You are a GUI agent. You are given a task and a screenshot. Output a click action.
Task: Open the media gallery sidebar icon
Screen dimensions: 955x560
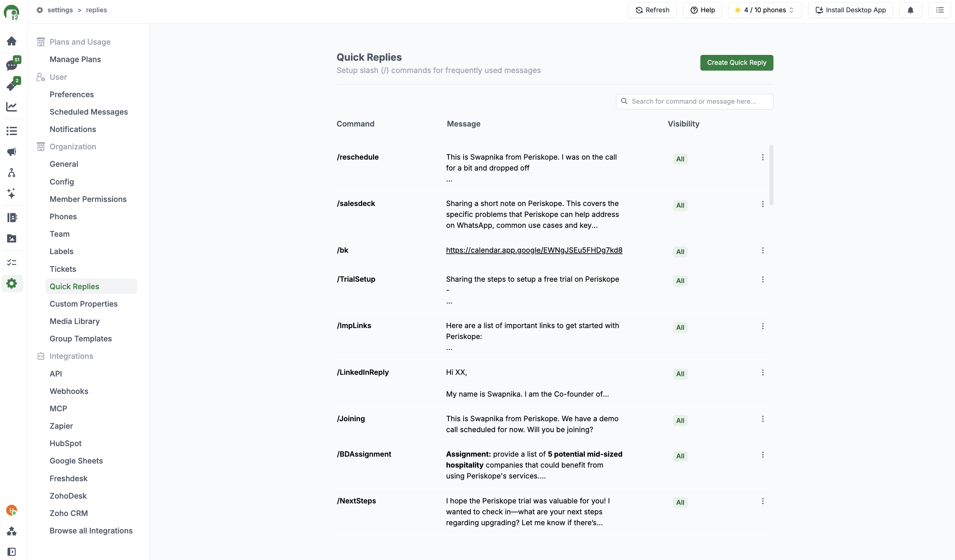click(x=12, y=238)
